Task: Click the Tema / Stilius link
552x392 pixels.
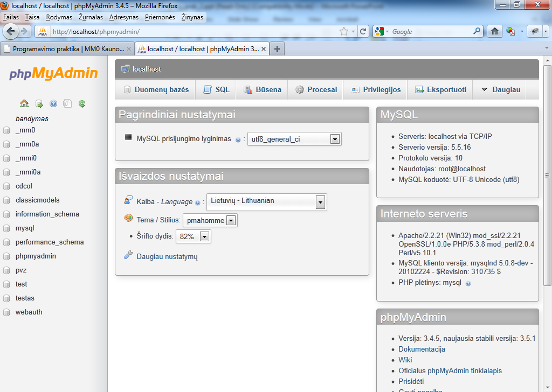Action: click(158, 220)
